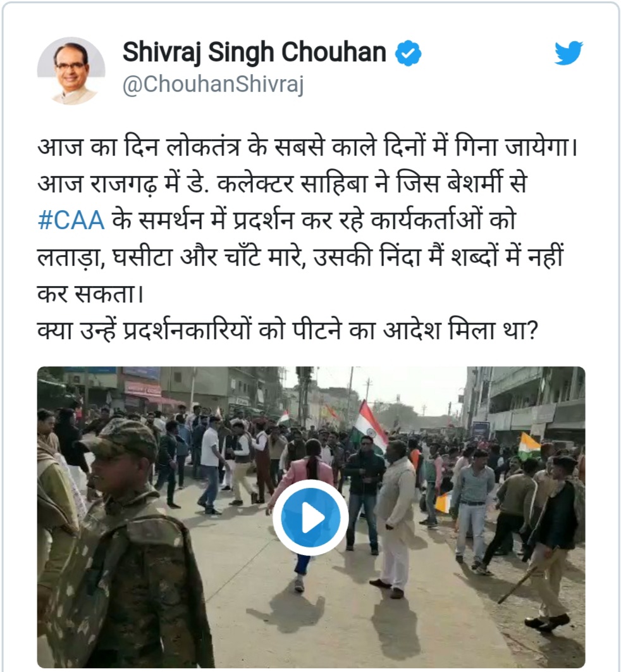Viewport: 621px width, 672px height.
Task: Click the line कर सकता।
Action: 90,294
